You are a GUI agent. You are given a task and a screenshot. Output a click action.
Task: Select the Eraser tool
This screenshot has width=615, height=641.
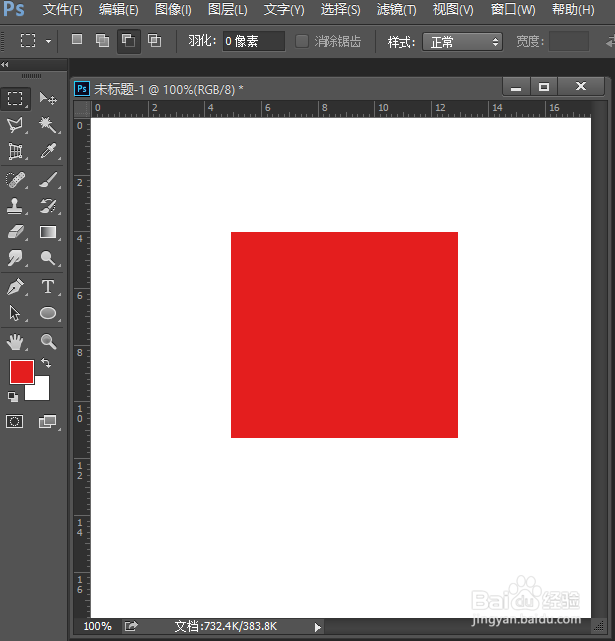pyautogui.click(x=15, y=232)
